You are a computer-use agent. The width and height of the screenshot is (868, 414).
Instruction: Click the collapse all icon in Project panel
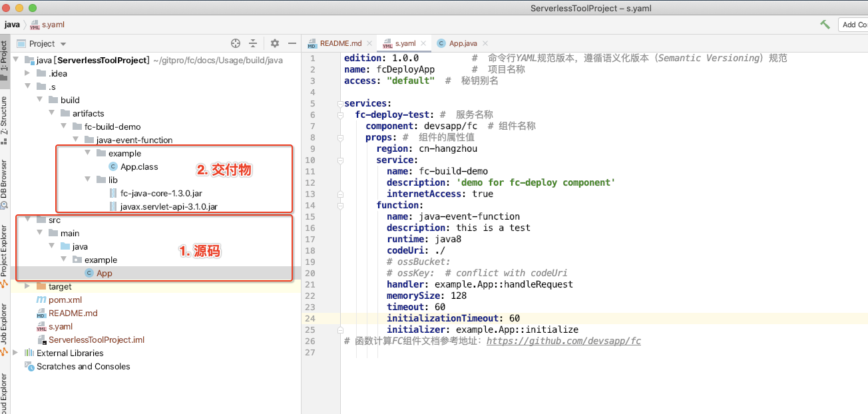pos(253,43)
